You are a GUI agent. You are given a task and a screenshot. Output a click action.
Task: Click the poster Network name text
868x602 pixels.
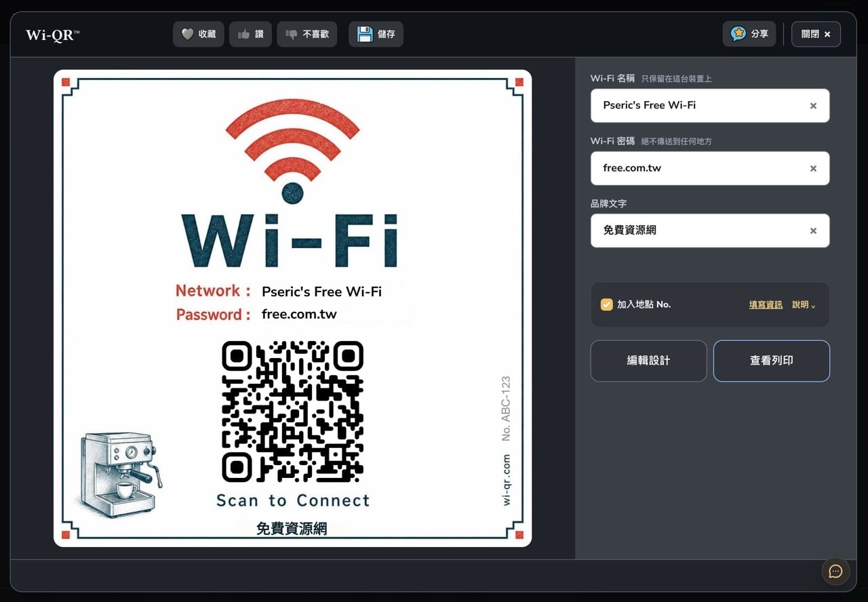[321, 292]
